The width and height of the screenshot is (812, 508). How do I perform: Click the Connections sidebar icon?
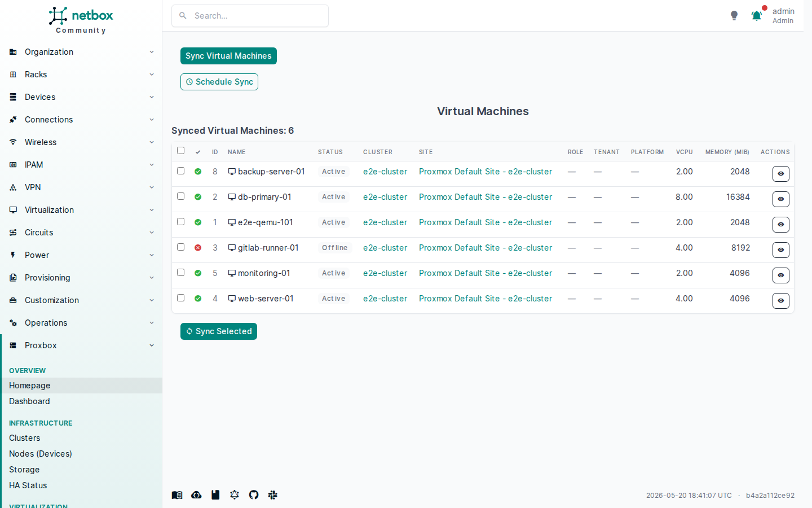click(x=13, y=120)
